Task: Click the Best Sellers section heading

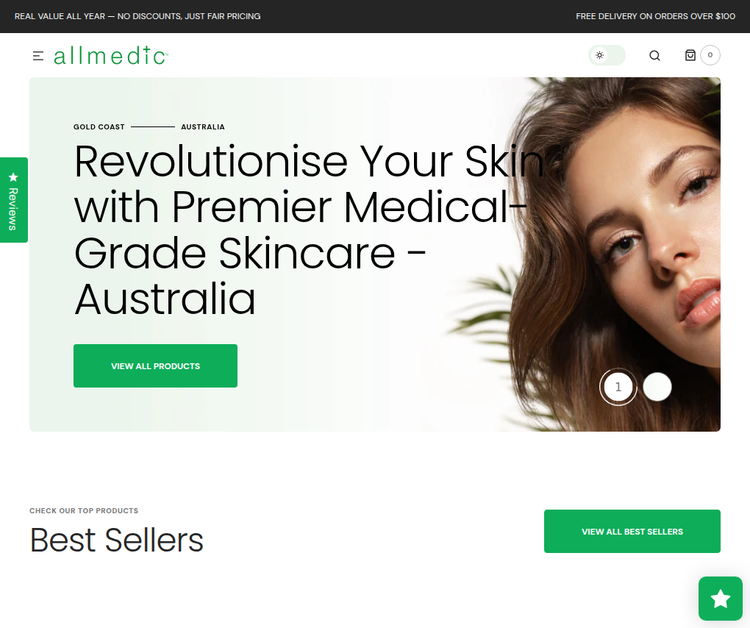Action: tap(116, 540)
